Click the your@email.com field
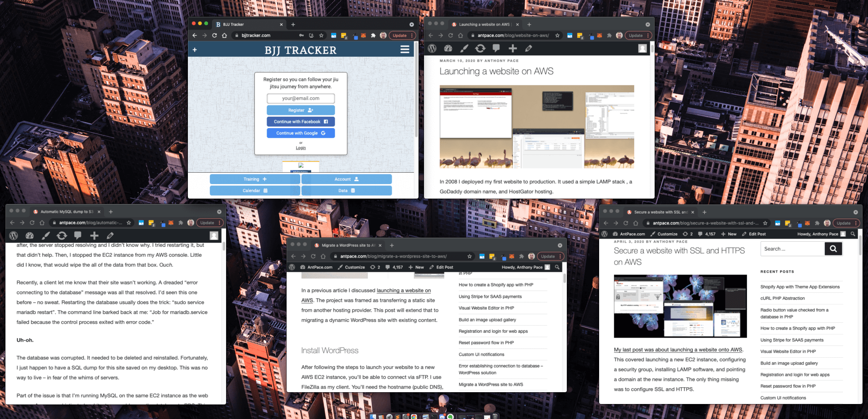The height and width of the screenshot is (419, 868). click(x=301, y=98)
